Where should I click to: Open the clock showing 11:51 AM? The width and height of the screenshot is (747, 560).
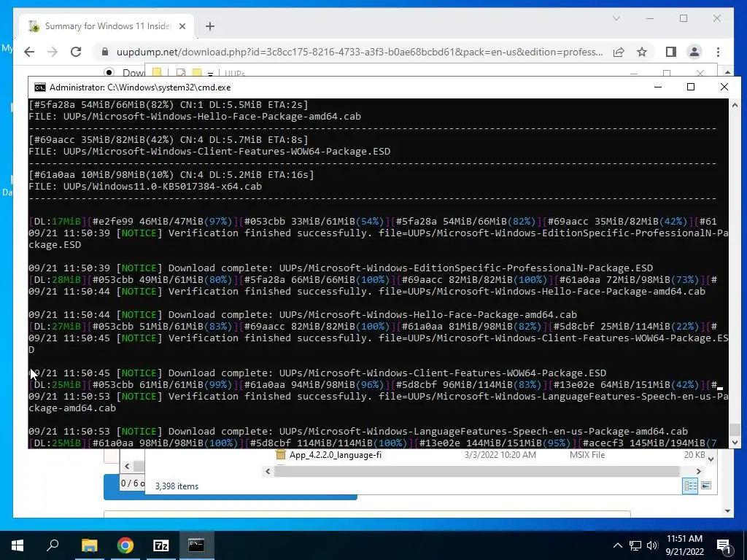pyautogui.click(x=684, y=545)
